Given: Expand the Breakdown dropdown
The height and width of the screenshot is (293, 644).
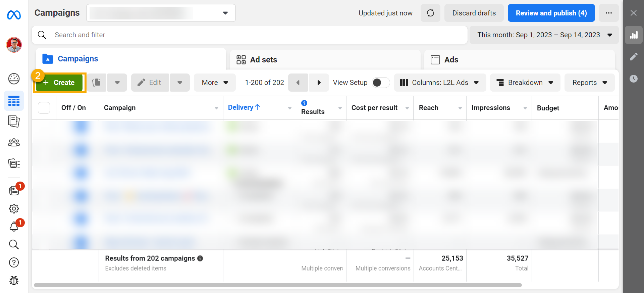Looking at the screenshot, I should point(525,83).
